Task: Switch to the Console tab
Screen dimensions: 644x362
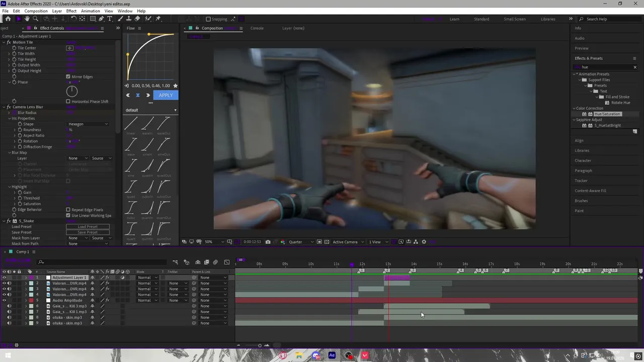Action: (257, 28)
